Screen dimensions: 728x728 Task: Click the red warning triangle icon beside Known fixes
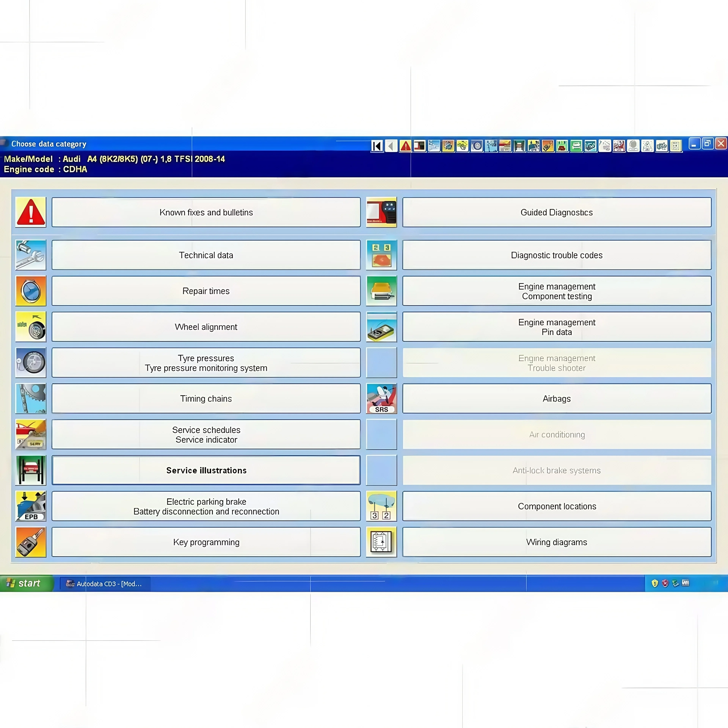[31, 212]
